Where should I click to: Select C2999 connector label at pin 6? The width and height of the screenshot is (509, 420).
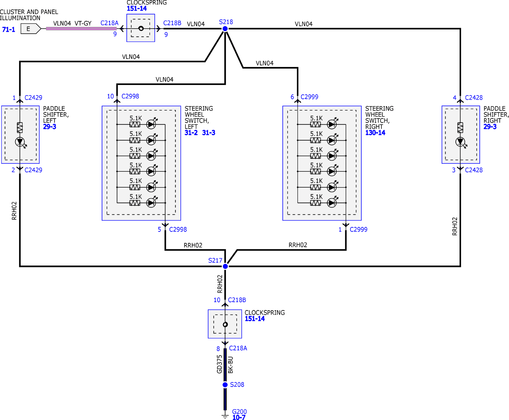(x=309, y=97)
